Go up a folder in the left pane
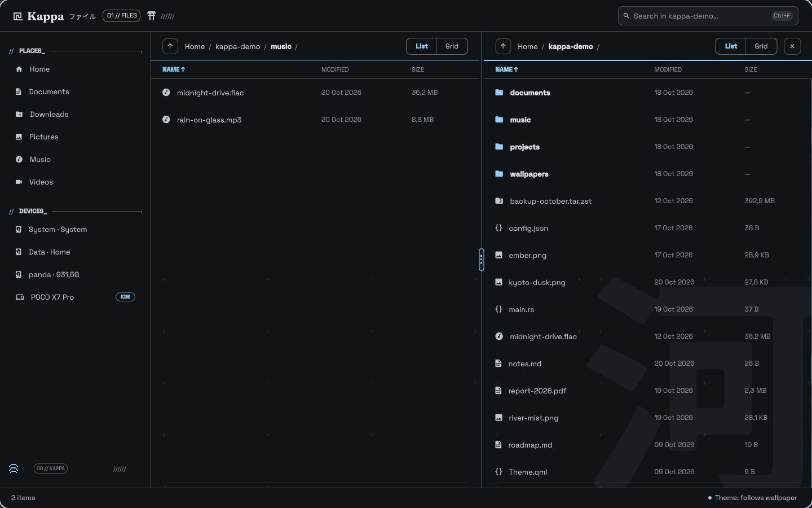 pos(170,46)
